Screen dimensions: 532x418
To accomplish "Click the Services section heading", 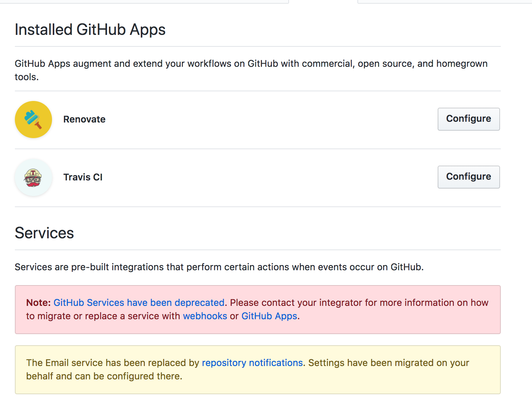I will coord(44,233).
